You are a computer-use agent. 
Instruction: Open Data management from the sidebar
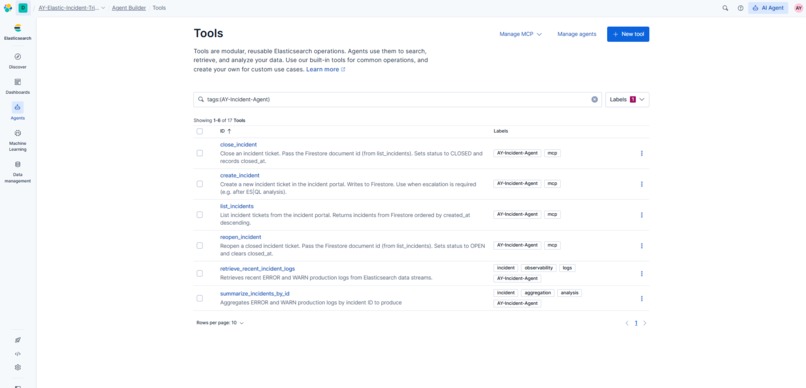click(x=17, y=171)
